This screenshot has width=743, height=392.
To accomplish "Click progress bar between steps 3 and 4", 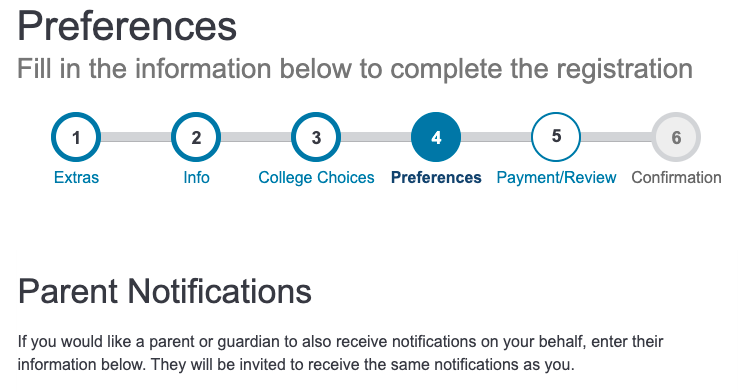I will pyautogui.click(x=376, y=137).
